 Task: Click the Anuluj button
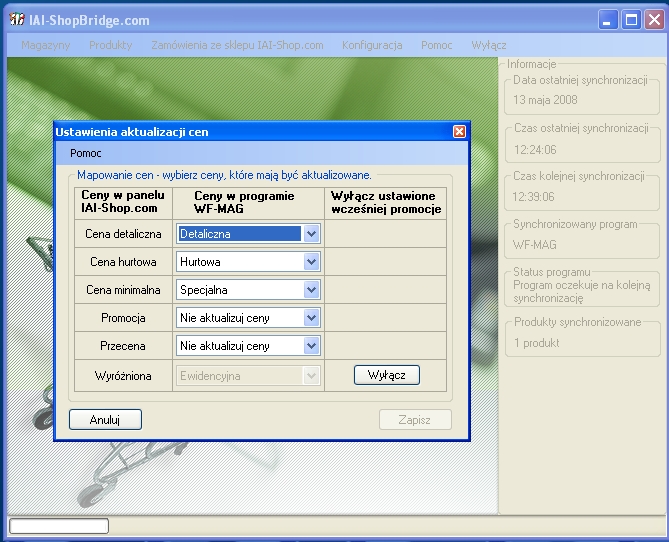tap(105, 420)
